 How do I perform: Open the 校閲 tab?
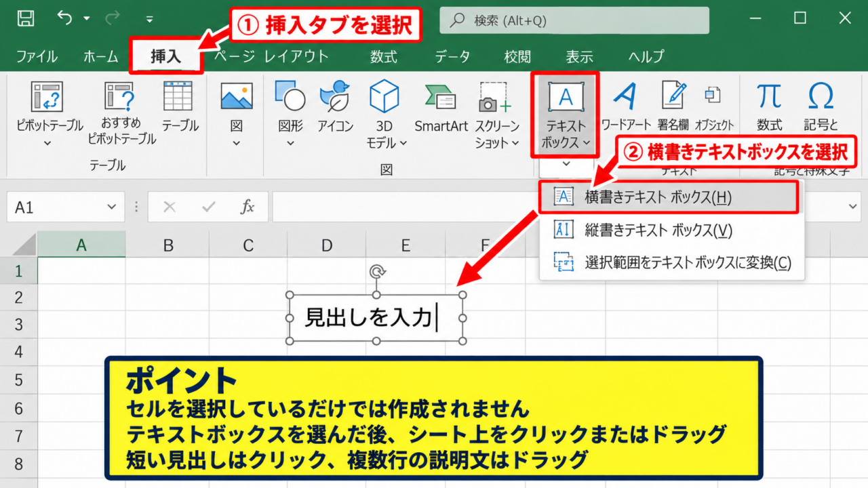517,56
